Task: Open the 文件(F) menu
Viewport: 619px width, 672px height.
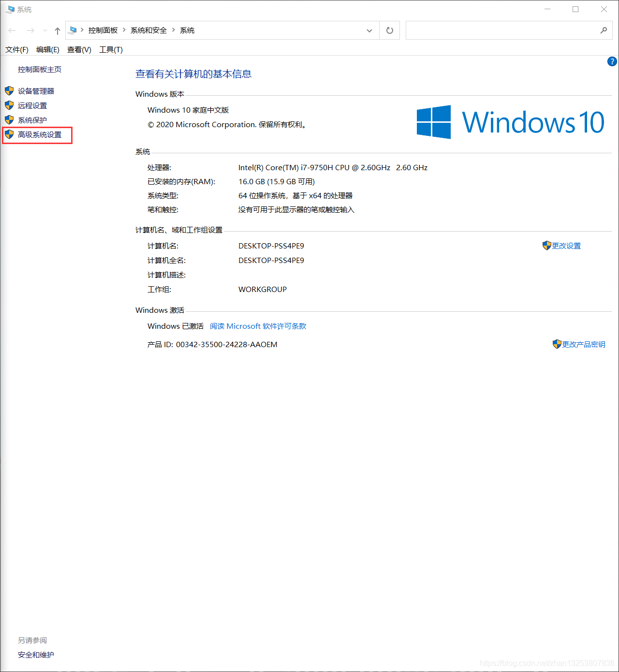Action: [x=17, y=50]
